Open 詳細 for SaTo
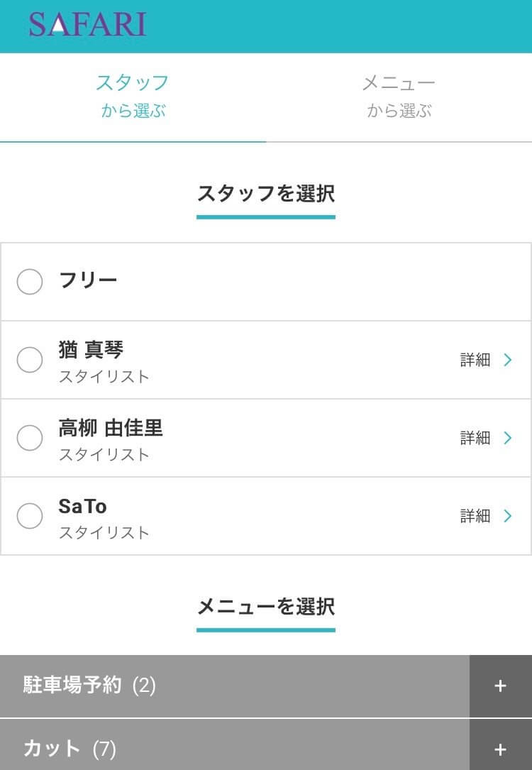532x770 pixels. (x=475, y=516)
